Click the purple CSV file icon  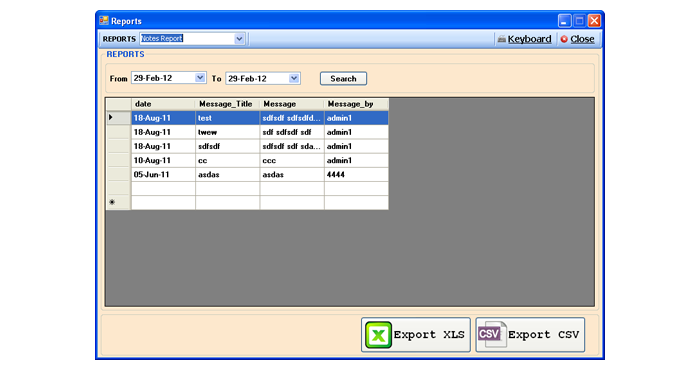pos(492,334)
